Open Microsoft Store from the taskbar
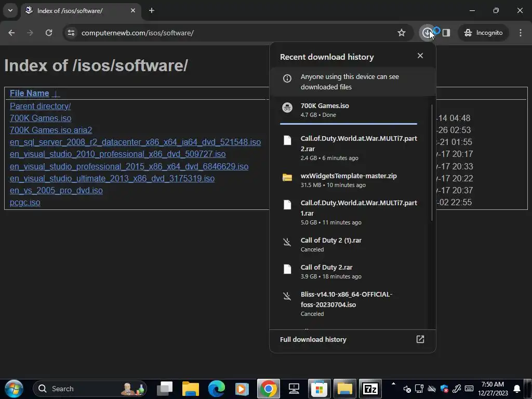 click(320, 389)
